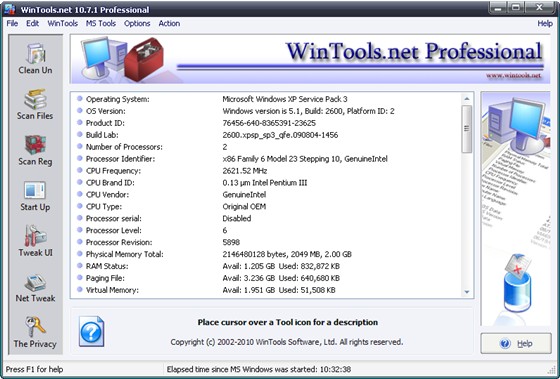Screen dimensions: 560x379
Task: Click the blue question mark document icon
Action: (x=91, y=331)
